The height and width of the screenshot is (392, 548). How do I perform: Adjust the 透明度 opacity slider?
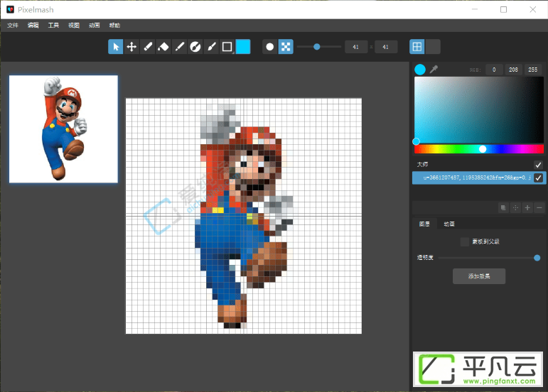coord(489,258)
